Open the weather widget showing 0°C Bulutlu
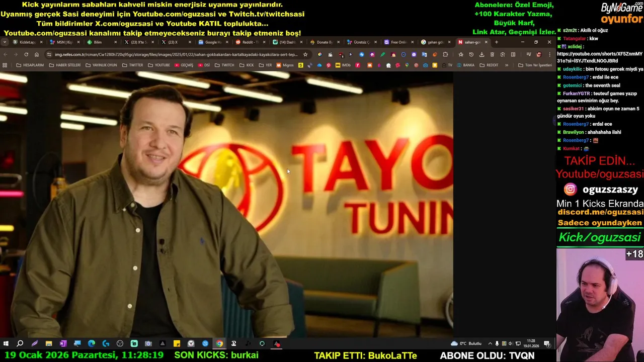This screenshot has width=644, height=362. click(466, 344)
